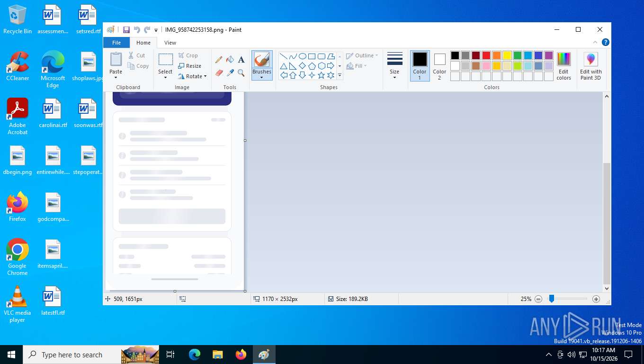Select the Eraser tool
Image resolution: width=644 pixels, height=364 pixels.
tap(219, 73)
